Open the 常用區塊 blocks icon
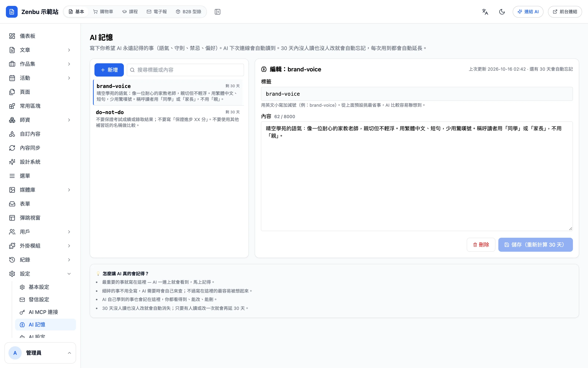 click(12, 106)
